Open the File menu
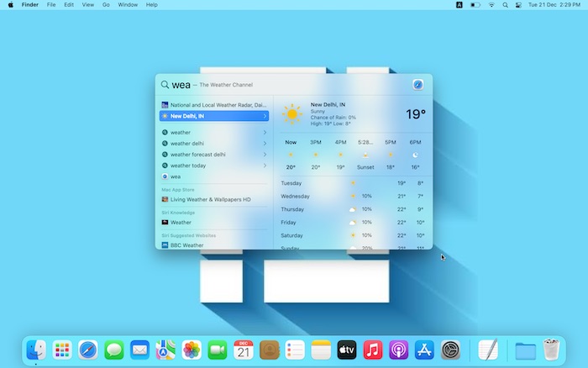This screenshot has width=588, height=368. point(51,5)
